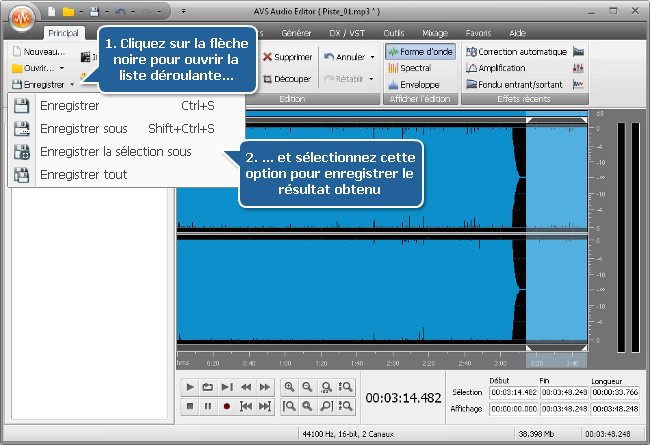Click the new document icon in quick access toolbar

(52, 12)
